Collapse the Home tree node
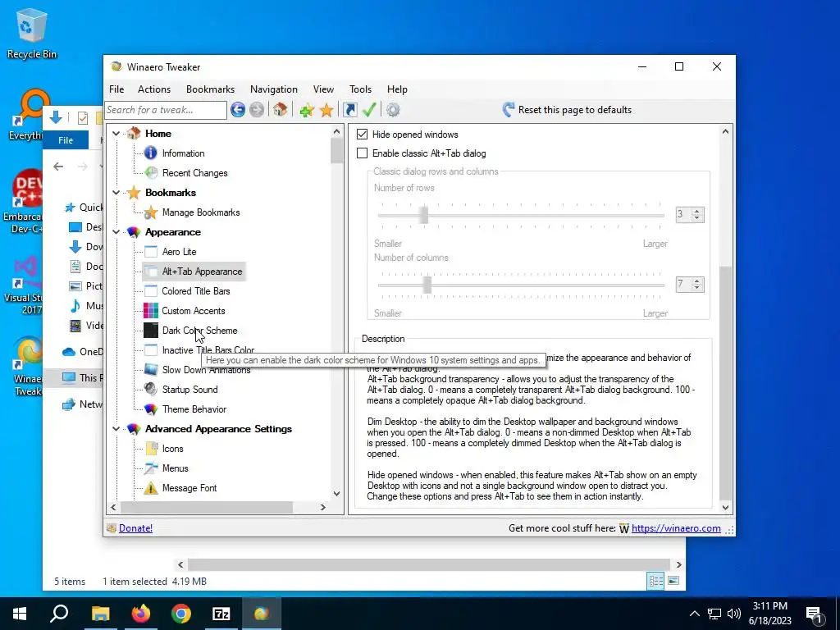The height and width of the screenshot is (630, 840). click(116, 134)
